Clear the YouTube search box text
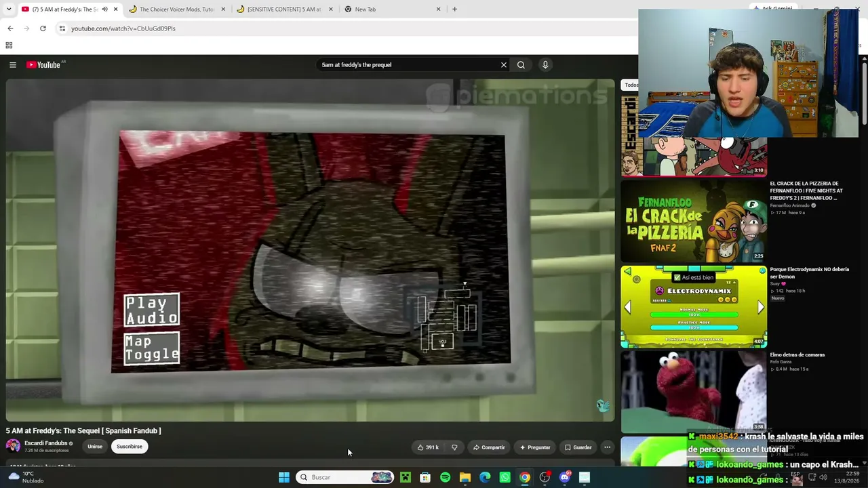This screenshot has height=488, width=868. click(x=503, y=65)
